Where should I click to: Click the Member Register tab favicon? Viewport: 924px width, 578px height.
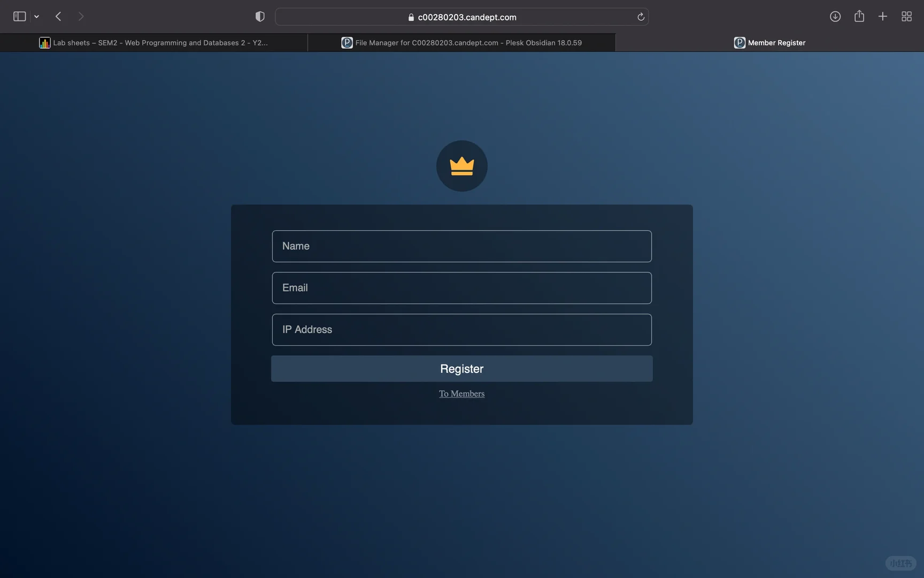(x=740, y=43)
